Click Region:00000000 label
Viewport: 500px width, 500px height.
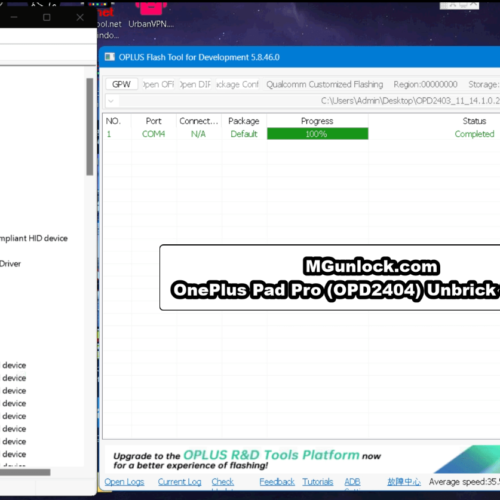pyautogui.click(x=425, y=84)
